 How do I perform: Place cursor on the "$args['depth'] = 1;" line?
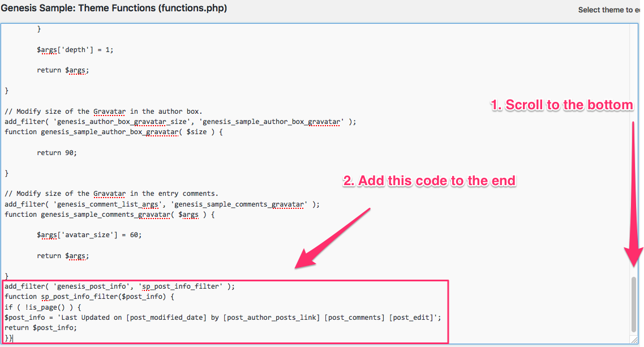(75, 50)
